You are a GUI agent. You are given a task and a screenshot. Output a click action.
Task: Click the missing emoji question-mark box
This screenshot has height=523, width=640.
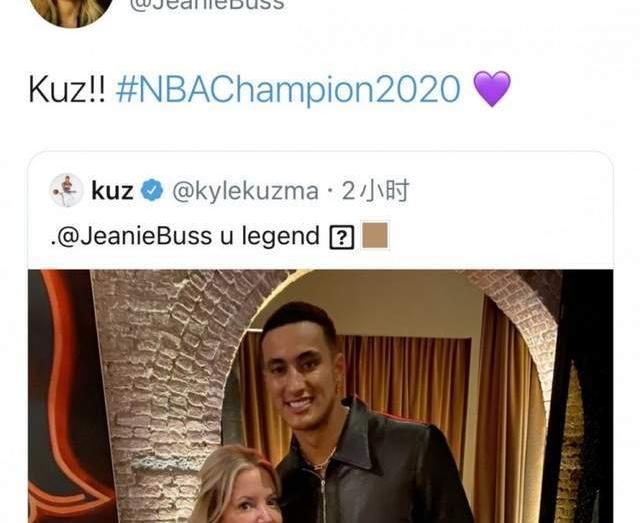[x=342, y=238]
